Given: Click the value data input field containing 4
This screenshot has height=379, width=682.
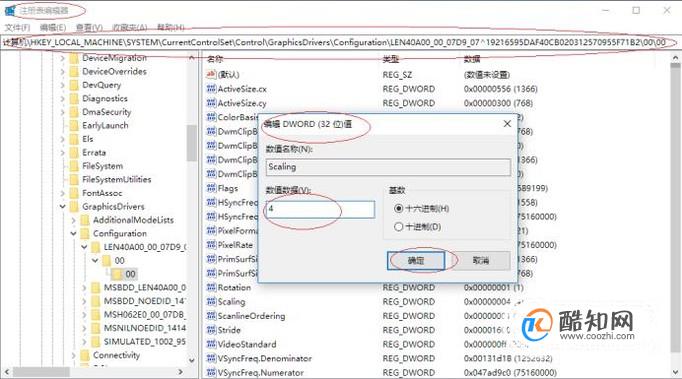Looking at the screenshot, I should (x=320, y=209).
